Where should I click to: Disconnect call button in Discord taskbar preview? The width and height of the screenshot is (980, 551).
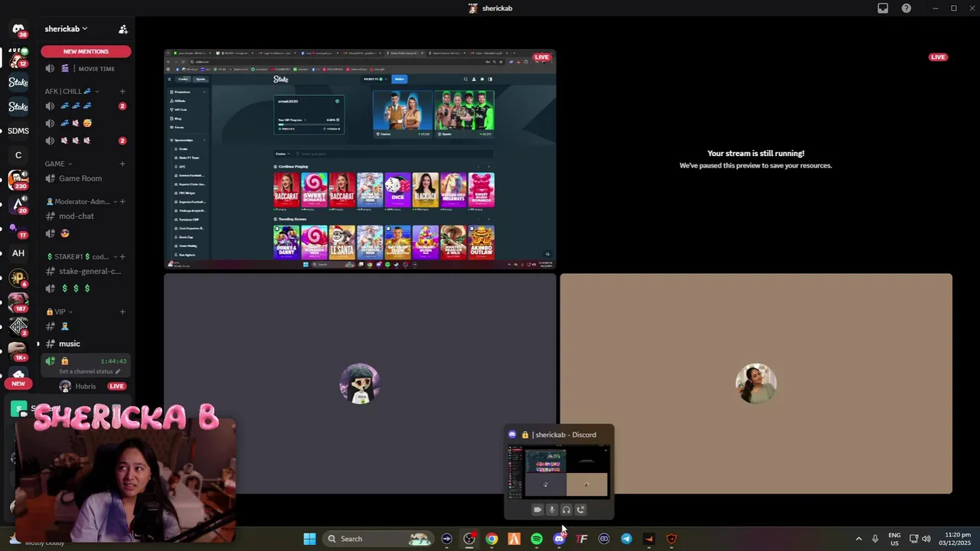580,510
